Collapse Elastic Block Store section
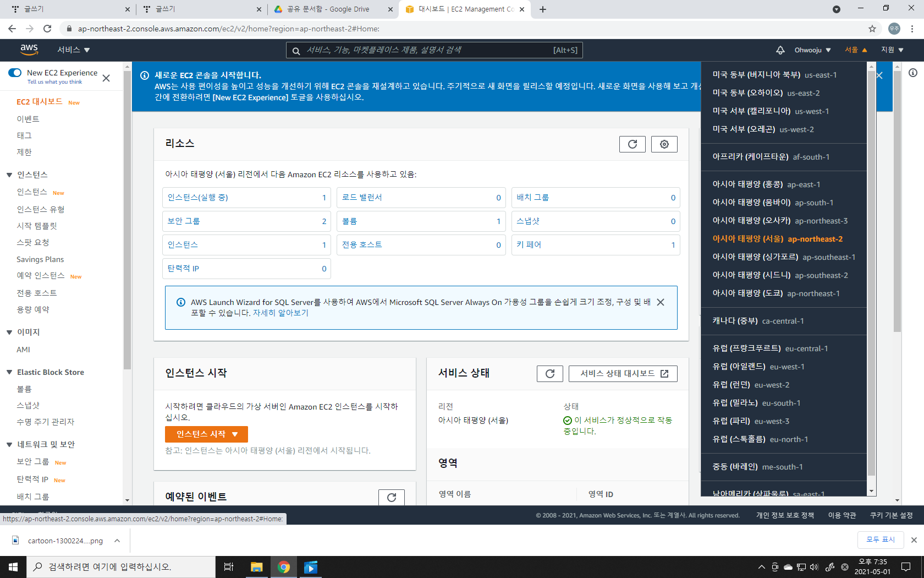 pos(9,373)
